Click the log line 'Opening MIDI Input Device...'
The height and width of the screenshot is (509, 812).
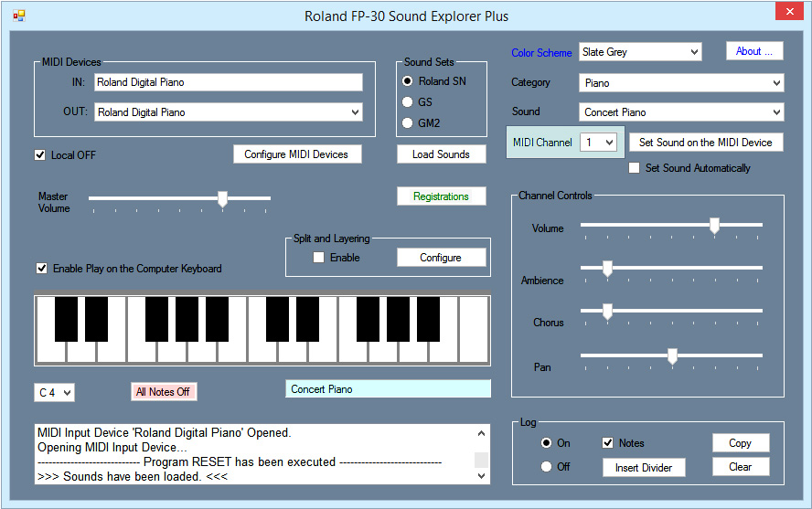tap(112, 448)
